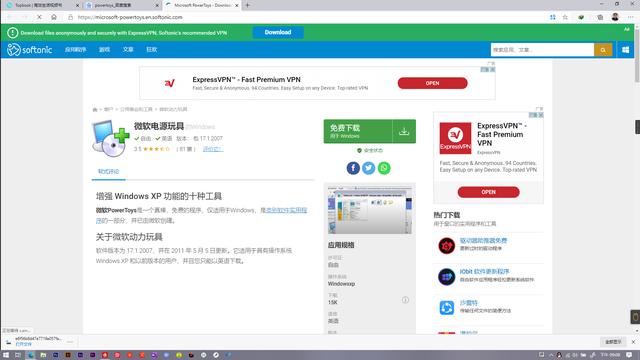The width and height of the screenshot is (640, 360).
Task: Close the sidebar ExpressVPN ad X
Action: [541, 115]
